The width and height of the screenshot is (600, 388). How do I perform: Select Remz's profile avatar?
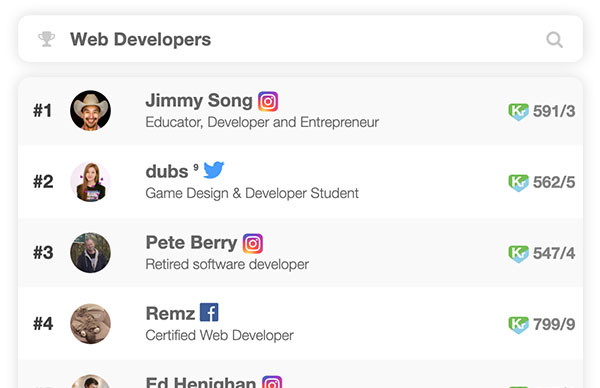point(90,324)
